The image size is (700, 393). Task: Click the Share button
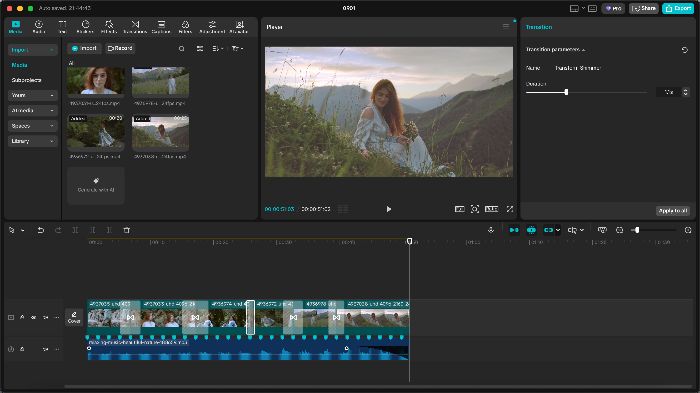(x=644, y=8)
